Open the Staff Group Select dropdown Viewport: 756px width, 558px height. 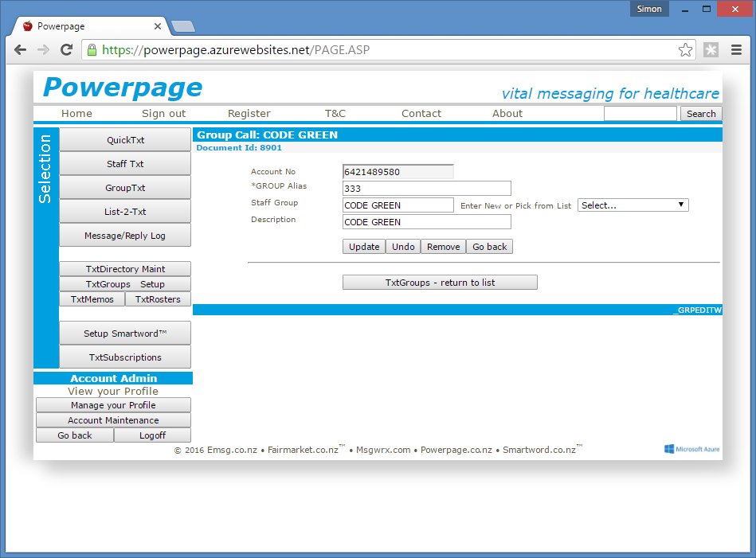pyautogui.click(x=633, y=205)
